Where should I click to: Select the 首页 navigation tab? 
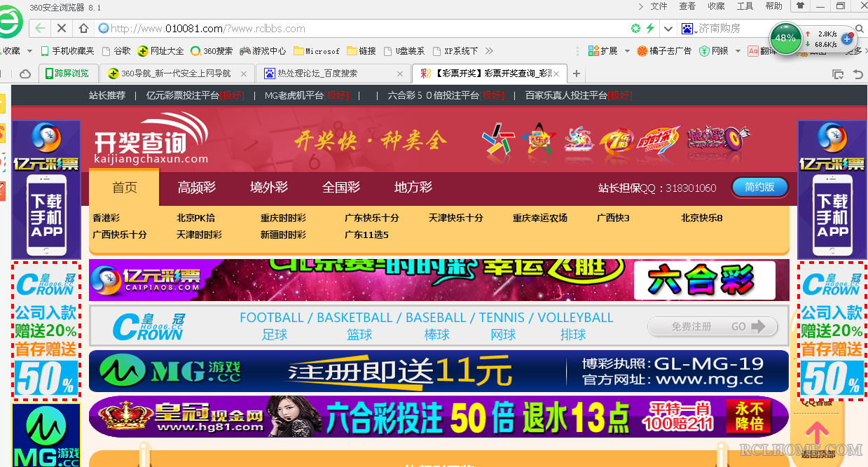coord(125,188)
